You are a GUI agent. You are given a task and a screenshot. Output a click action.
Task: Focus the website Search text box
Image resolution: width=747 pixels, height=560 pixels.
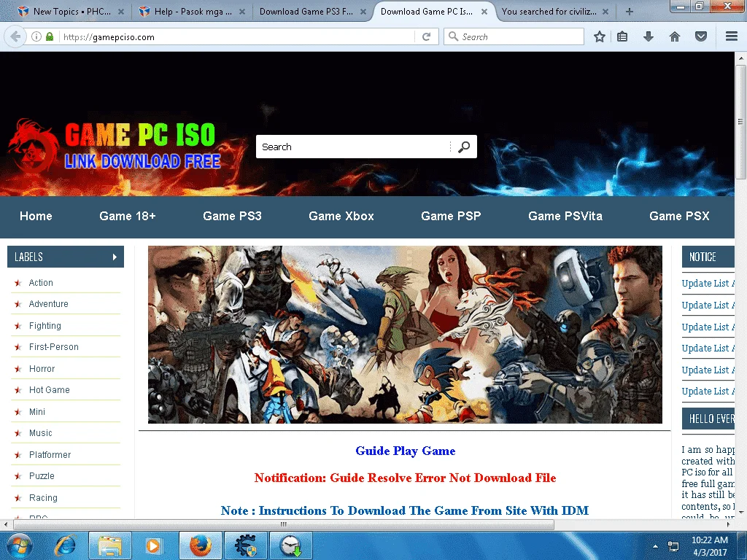coord(352,147)
